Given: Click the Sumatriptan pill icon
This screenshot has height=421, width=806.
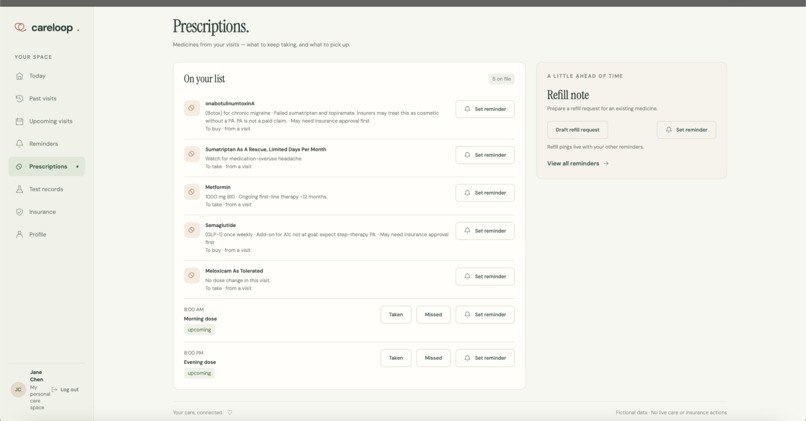Looking at the screenshot, I should (x=192, y=154).
